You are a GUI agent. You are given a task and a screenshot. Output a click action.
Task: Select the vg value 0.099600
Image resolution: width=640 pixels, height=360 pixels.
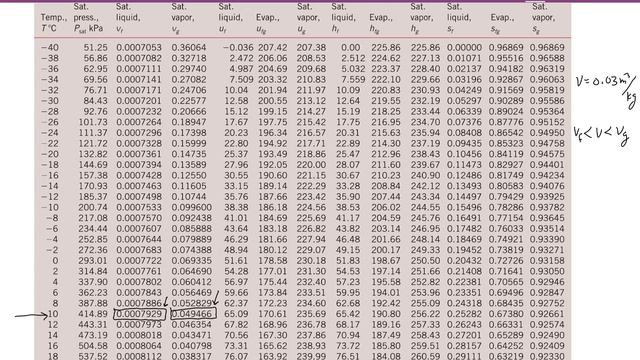(x=191, y=207)
